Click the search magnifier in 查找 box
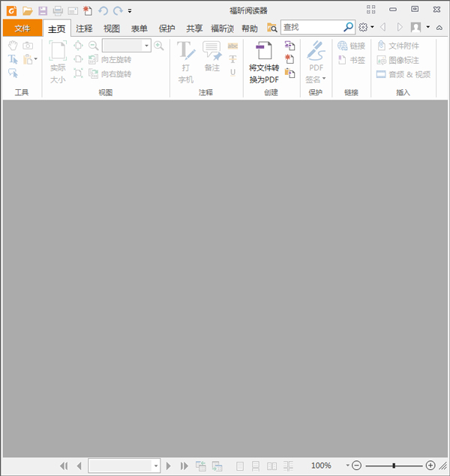This screenshot has height=476, width=450. 348,27
